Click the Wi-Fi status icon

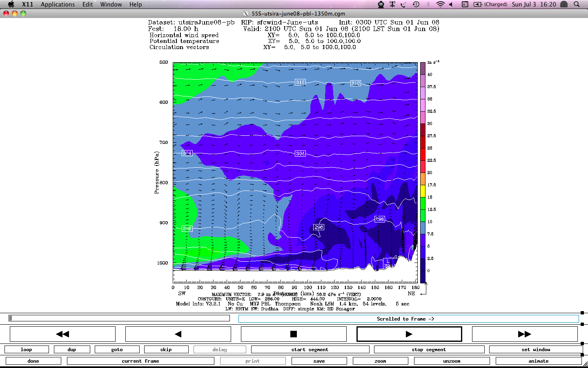[x=440, y=4]
